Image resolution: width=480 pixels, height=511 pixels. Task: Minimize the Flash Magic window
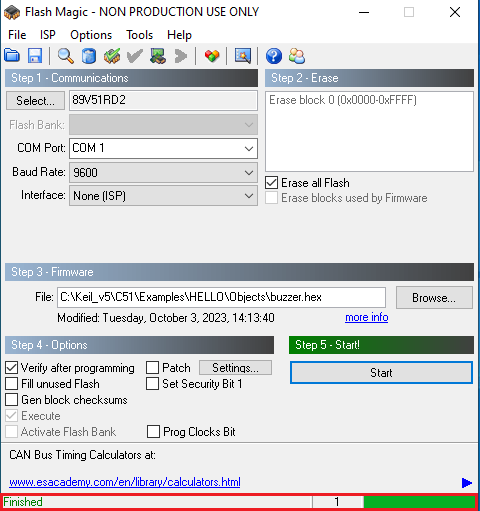364,13
